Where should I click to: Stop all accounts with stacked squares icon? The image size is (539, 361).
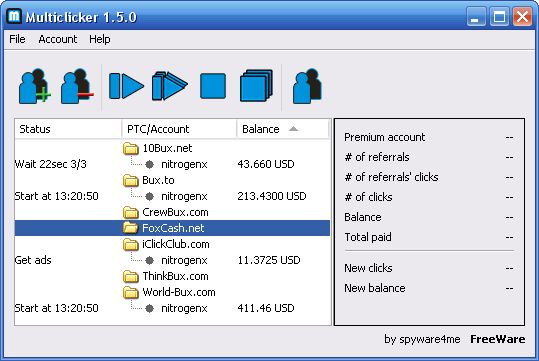(256, 86)
